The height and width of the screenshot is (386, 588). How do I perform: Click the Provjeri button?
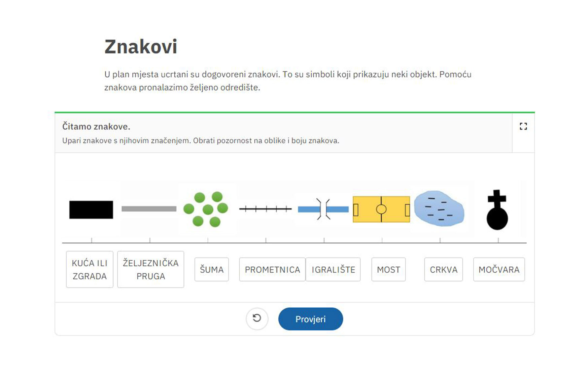310,319
